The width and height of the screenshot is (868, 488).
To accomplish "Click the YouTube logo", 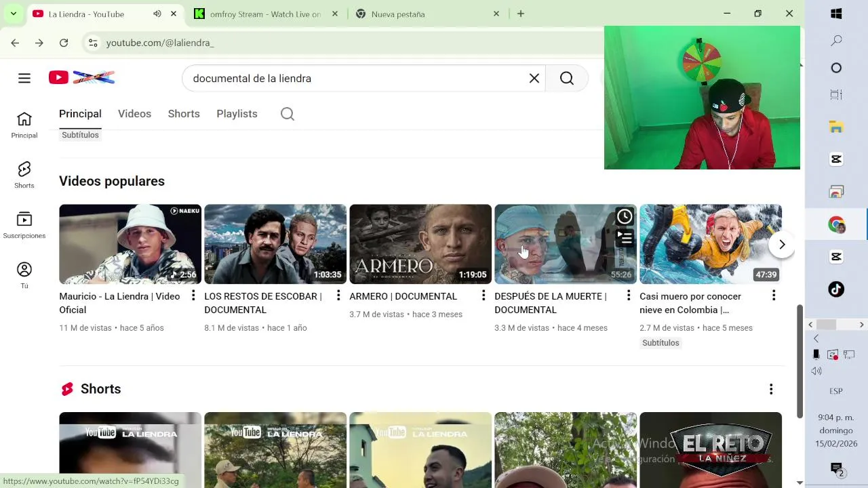I will [x=81, y=78].
